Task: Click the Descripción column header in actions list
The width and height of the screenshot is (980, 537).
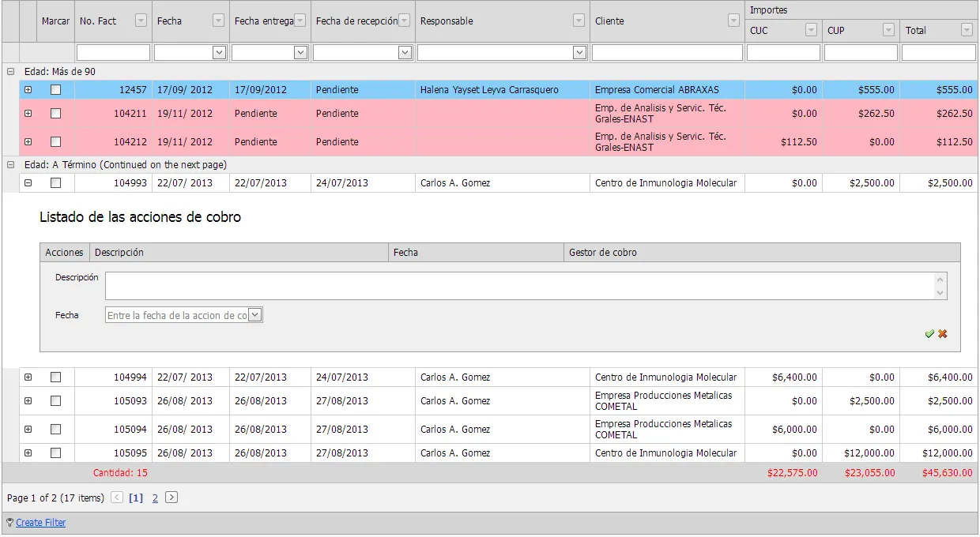Action: (237, 253)
